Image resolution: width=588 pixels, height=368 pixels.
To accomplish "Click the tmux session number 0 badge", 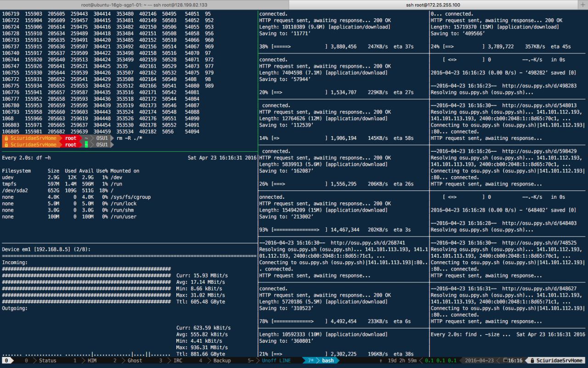I will tap(6, 361).
